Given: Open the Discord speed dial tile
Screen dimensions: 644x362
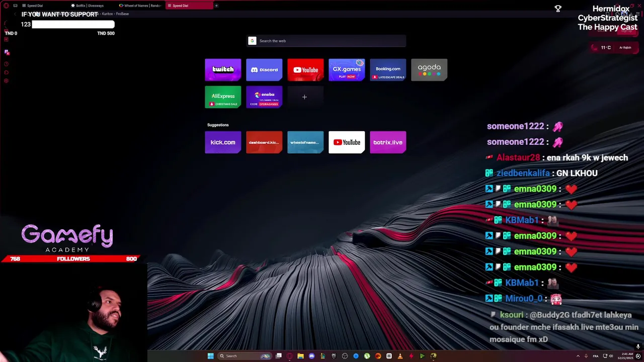Looking at the screenshot, I should [264, 70].
